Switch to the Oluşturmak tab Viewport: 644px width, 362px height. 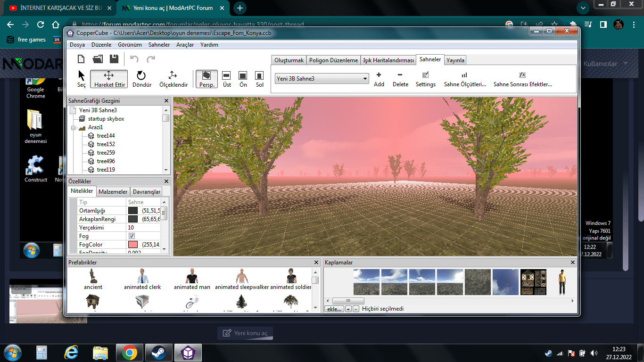[x=289, y=60]
